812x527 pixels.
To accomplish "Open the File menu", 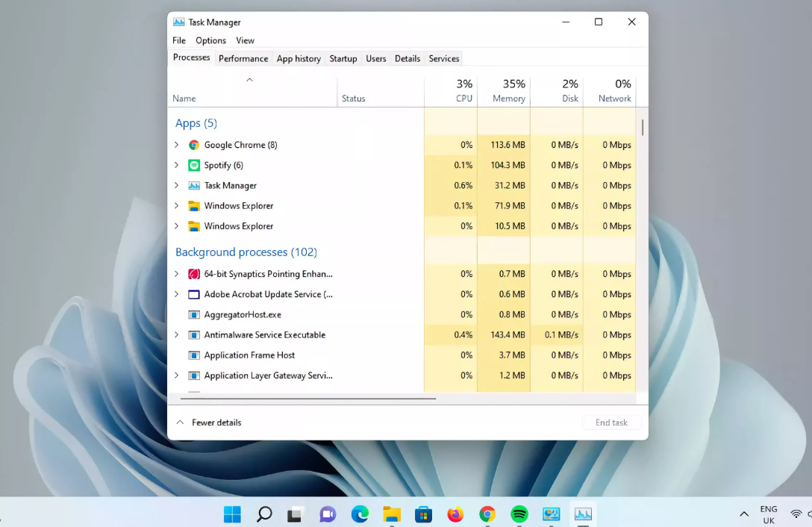I will 179,40.
